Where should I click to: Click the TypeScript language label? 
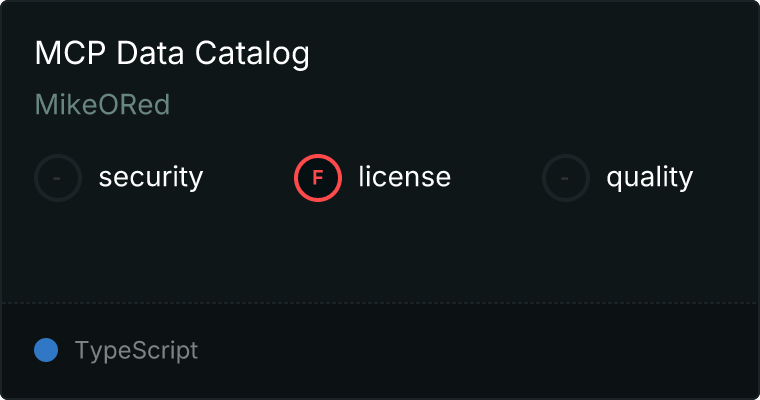pyautogui.click(x=136, y=351)
